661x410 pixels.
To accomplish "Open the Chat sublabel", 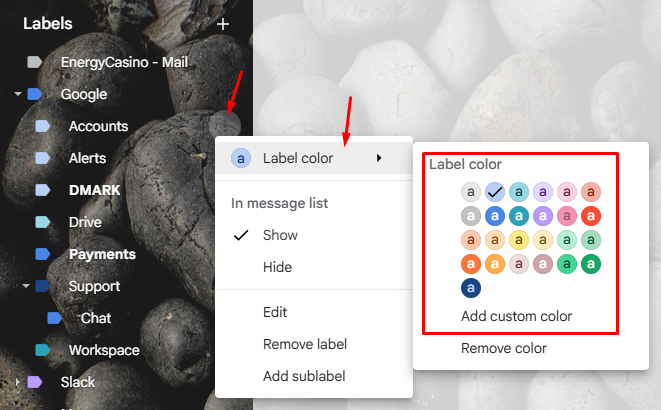I will (96, 318).
